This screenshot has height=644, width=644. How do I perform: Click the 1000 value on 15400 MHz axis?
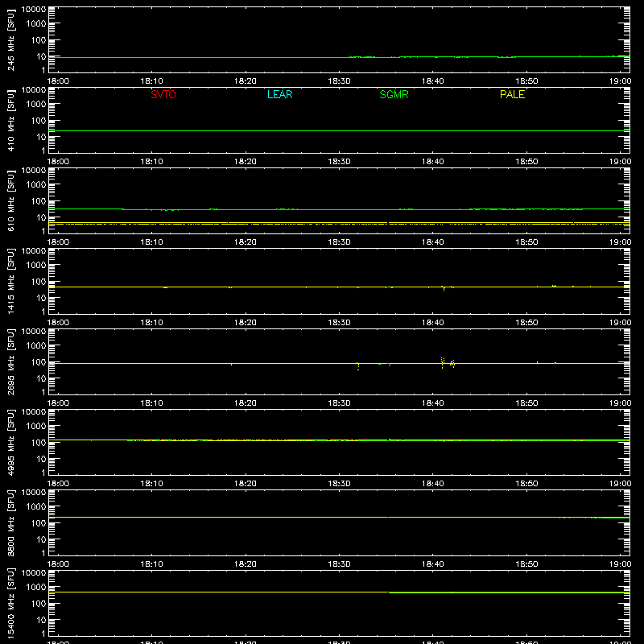36,588
